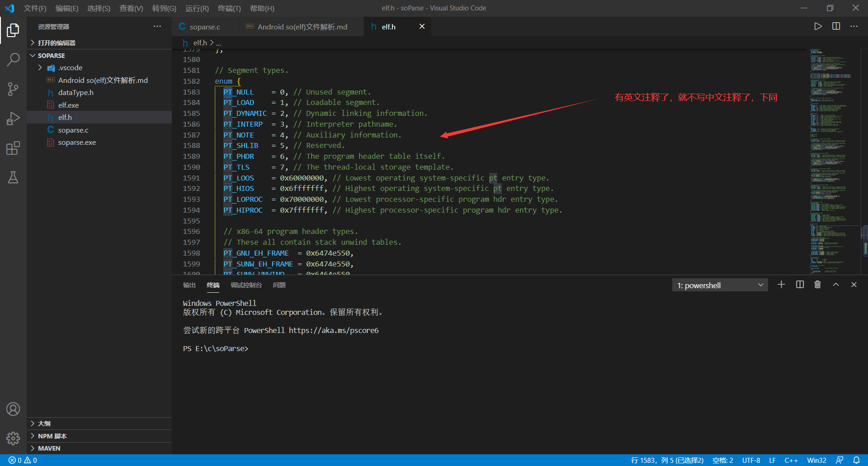Viewport: 868px width, 466px height.
Task: Show the Debug Console panel tab
Action: click(x=246, y=285)
